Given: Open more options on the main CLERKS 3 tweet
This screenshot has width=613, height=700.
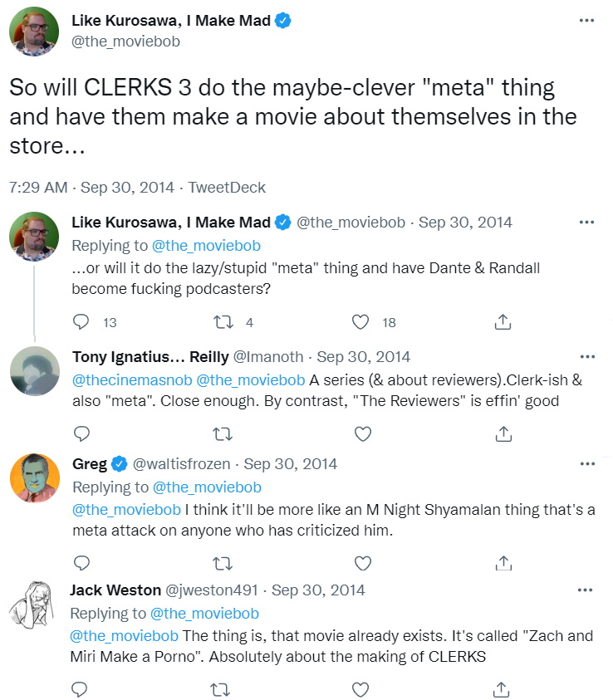Looking at the screenshot, I should point(587,20).
